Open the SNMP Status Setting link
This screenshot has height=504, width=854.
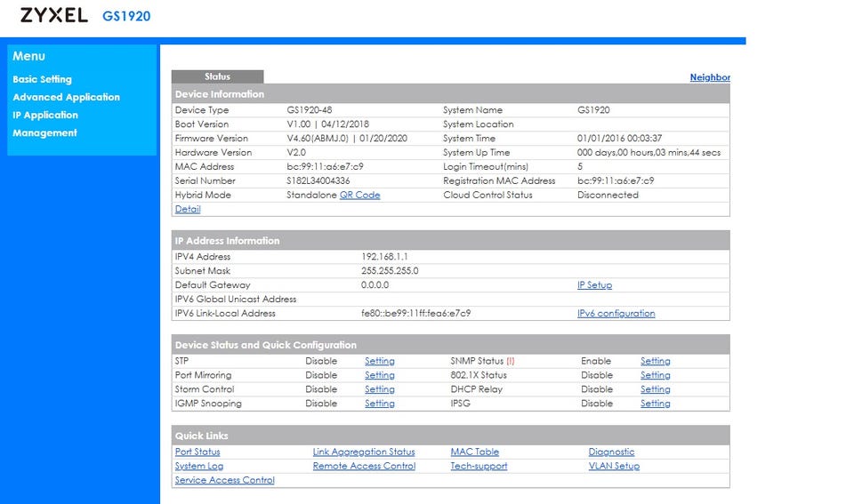pos(656,361)
